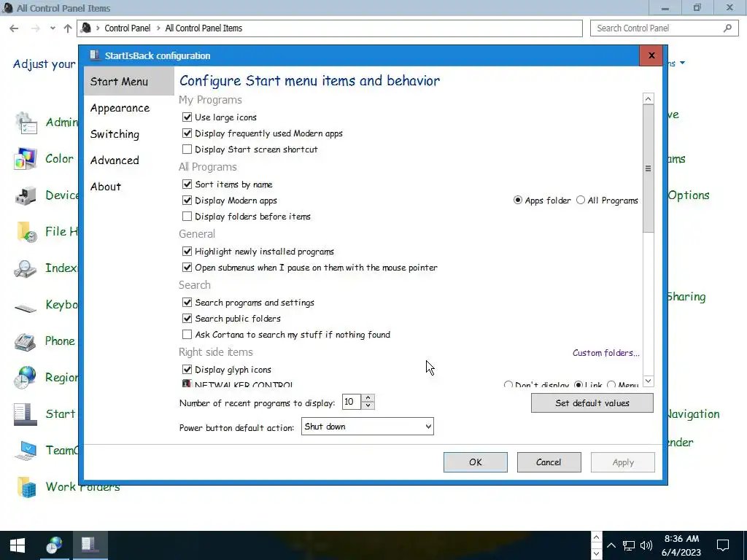
Task: Close the StartIsBack configuration dialog
Action: pos(651,55)
